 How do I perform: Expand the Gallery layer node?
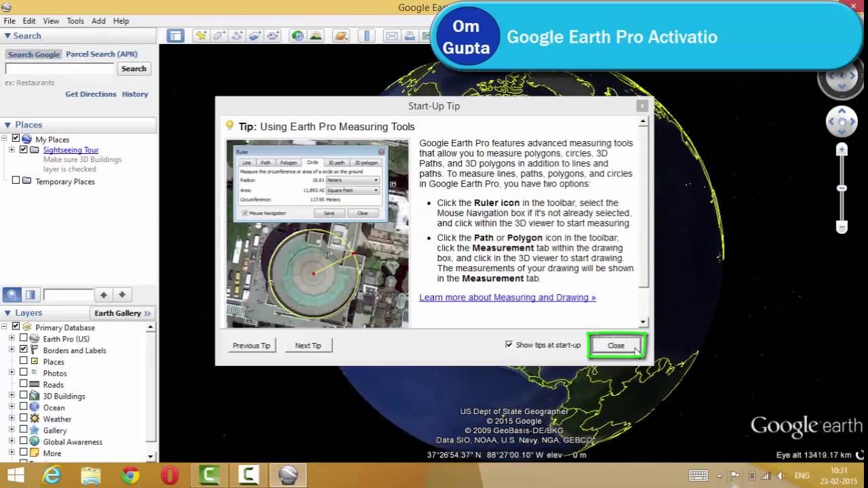coord(12,430)
